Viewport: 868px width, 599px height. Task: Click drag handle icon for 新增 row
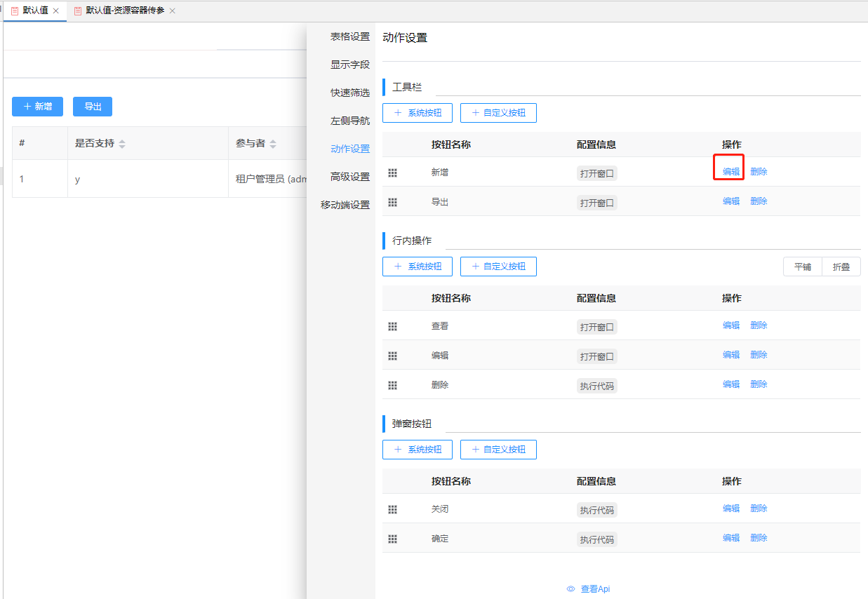(x=393, y=173)
